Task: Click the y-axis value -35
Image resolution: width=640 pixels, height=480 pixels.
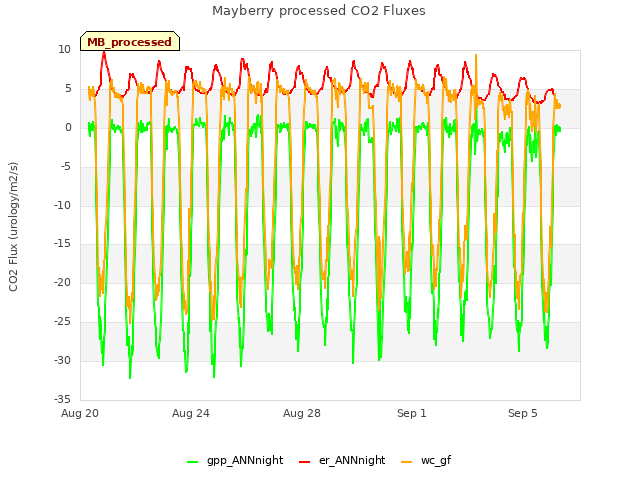Action: click(x=62, y=399)
